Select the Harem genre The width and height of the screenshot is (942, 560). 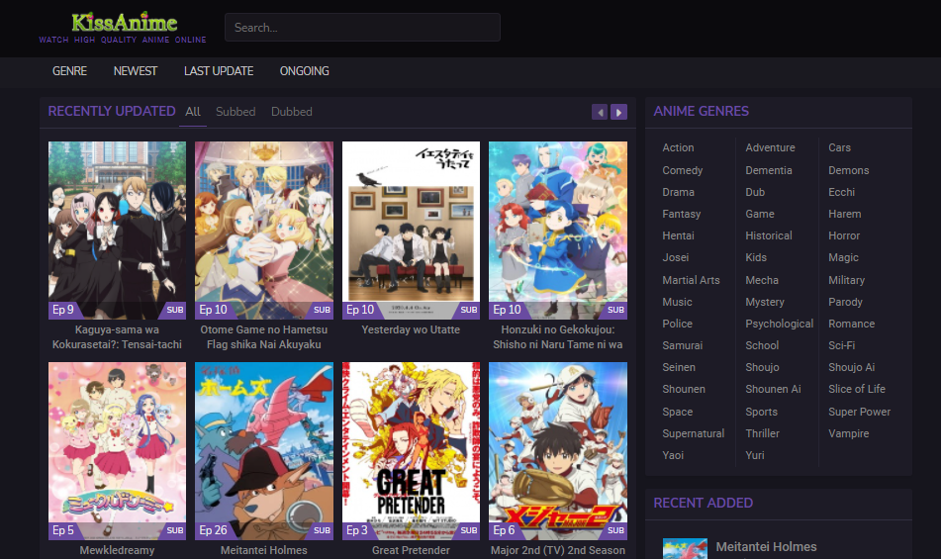[x=845, y=214]
